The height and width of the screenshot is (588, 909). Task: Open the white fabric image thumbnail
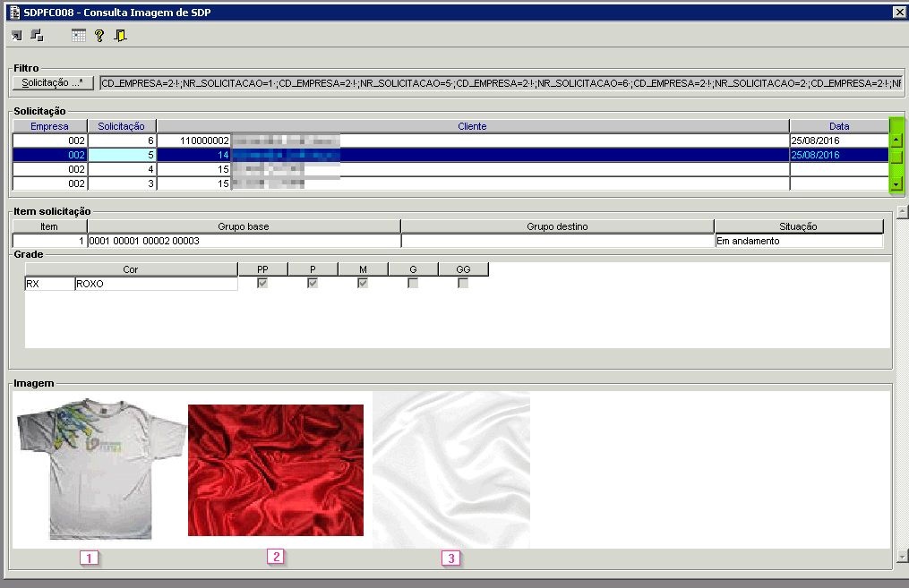451,470
